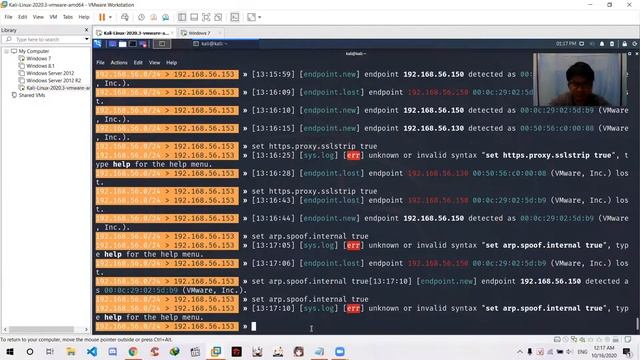640x360 pixels.
Task: Toggle thumbnail bar view icon
Action: [194, 17]
